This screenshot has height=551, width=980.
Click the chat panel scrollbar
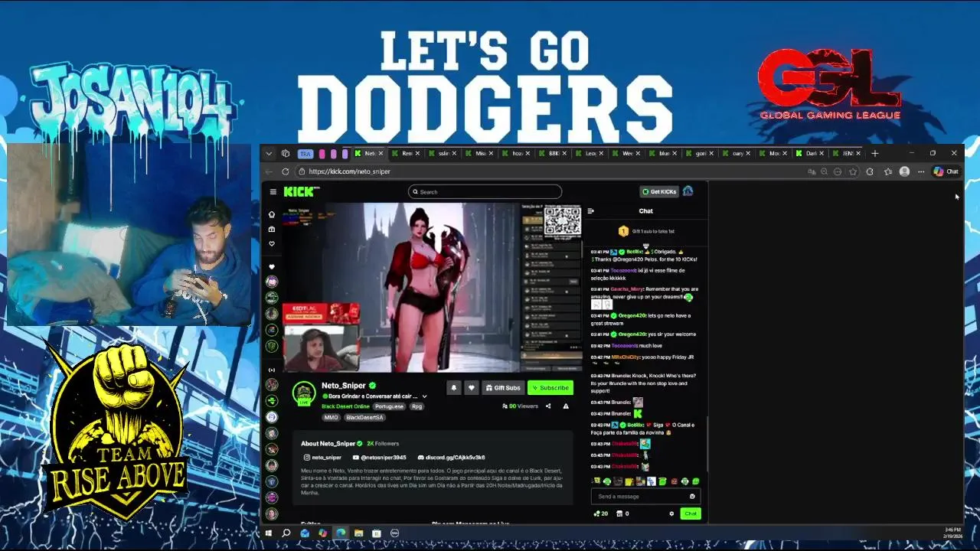pos(706,444)
